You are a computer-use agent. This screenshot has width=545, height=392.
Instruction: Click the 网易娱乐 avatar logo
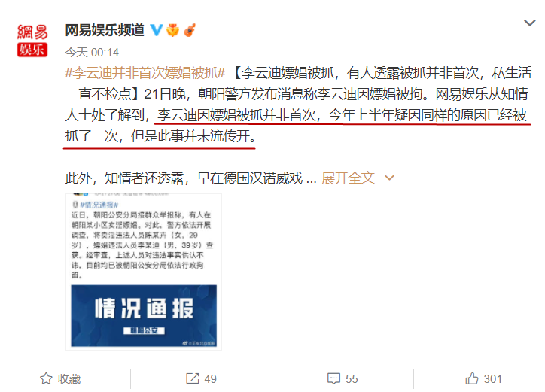coord(32,41)
